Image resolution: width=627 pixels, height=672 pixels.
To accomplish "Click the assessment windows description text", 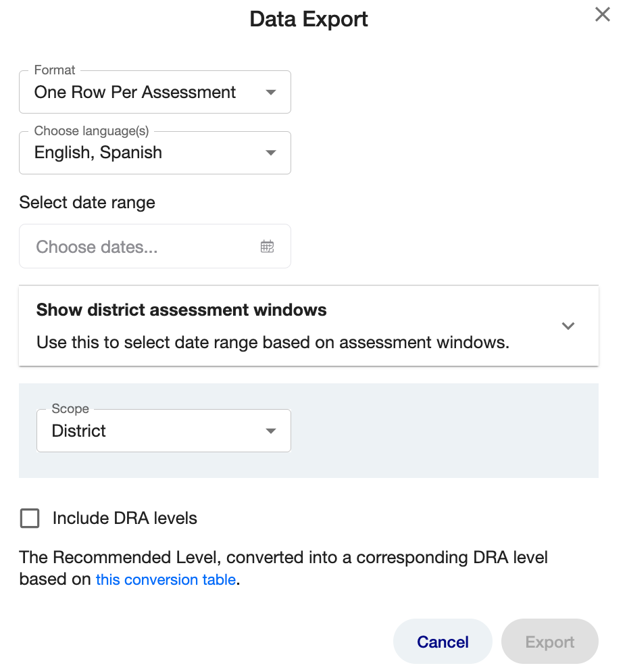I will [x=273, y=343].
